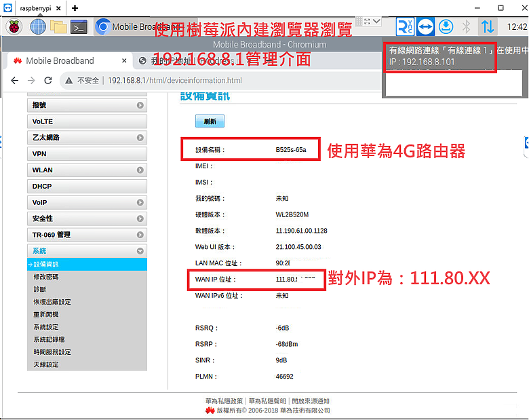
Task: Open the WLAN menu section
Action: (87, 170)
